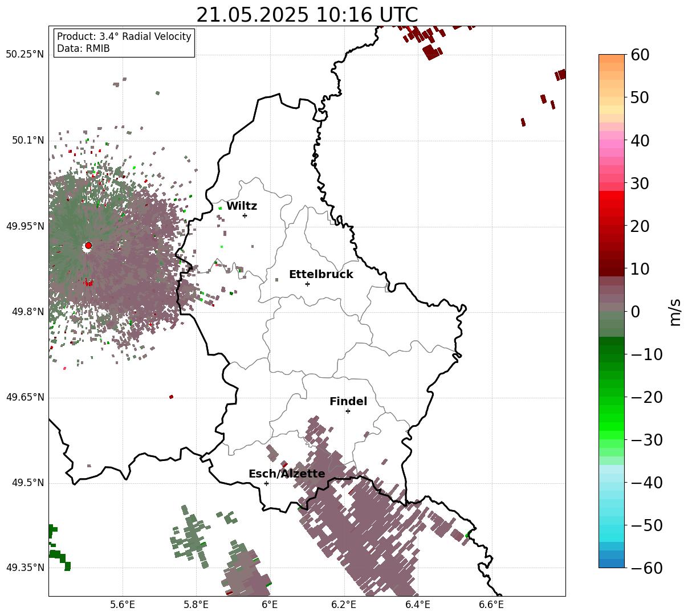Screen dimensions: 688x616
Task: Click the 50.25°N latitude tick label
Action: (25, 55)
